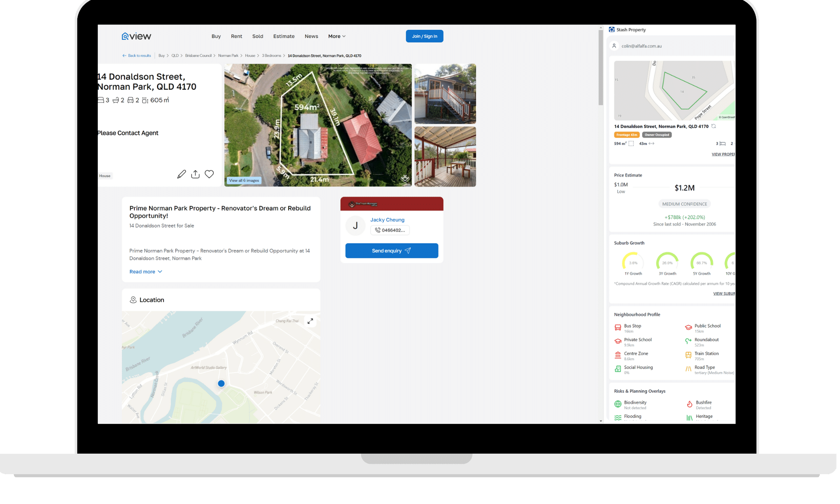This screenshot has width=840, height=504.
Task: Click the MEDIUM CONFIDENCE badge
Action: tap(685, 204)
